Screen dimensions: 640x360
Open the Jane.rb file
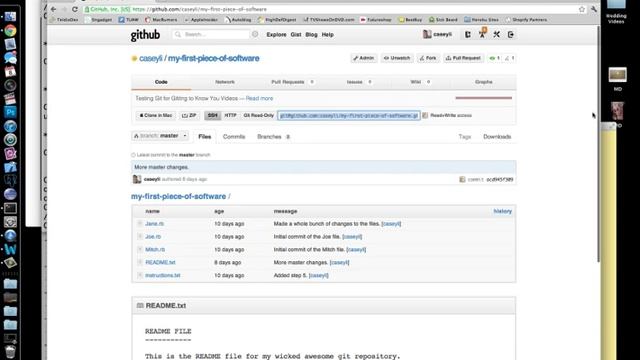coord(154,224)
